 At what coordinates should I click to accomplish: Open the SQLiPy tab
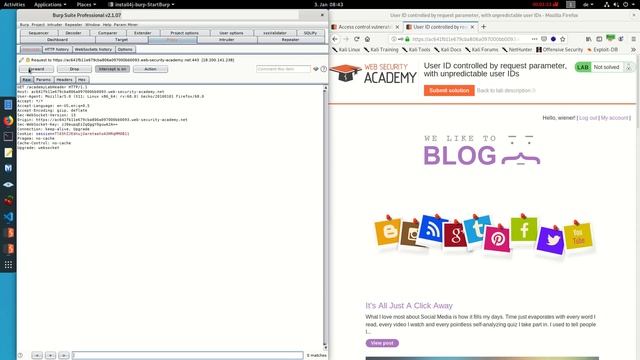[x=310, y=33]
